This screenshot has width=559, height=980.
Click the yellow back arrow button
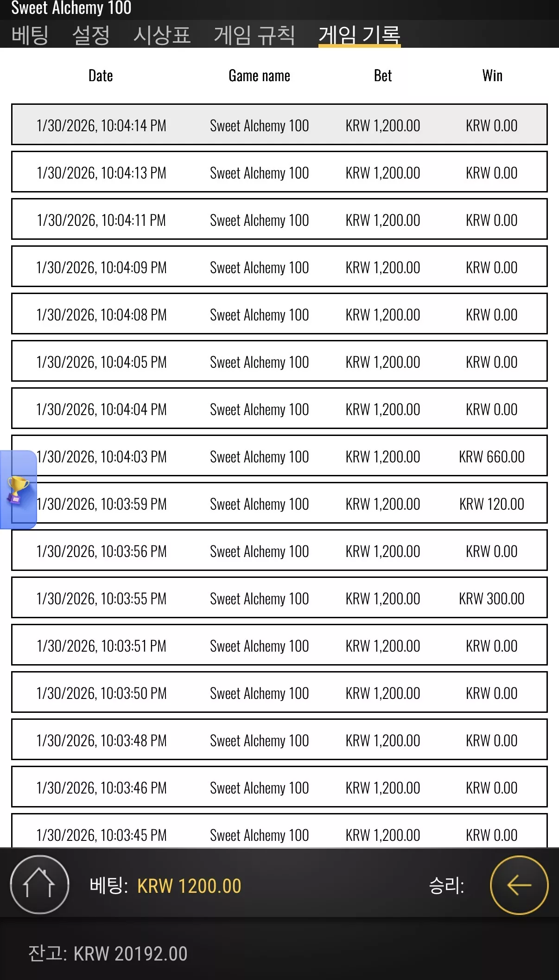[x=519, y=885]
